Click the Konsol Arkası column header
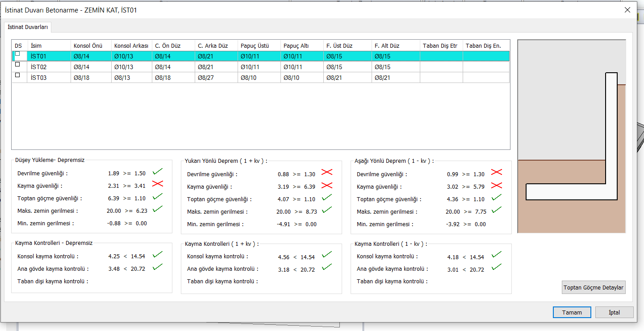The height and width of the screenshot is (331, 644). 132,46
